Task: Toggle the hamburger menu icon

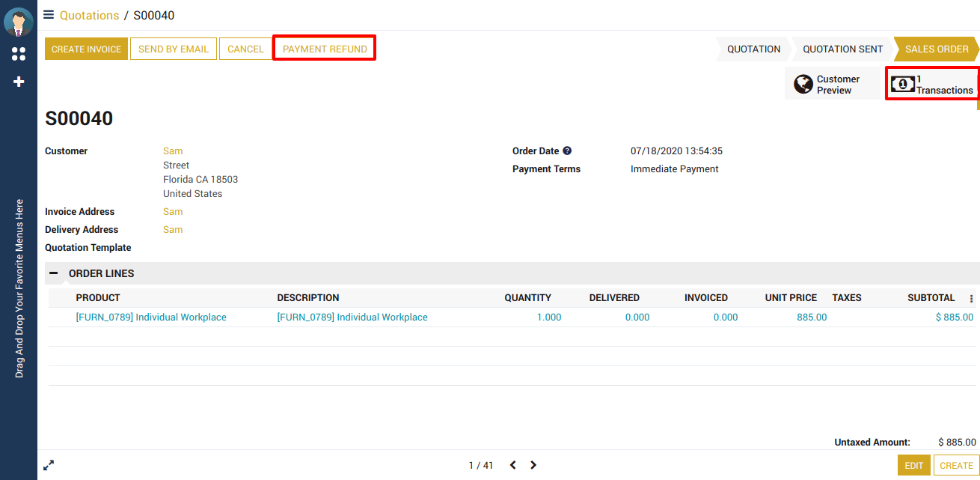Action: pyautogui.click(x=49, y=15)
